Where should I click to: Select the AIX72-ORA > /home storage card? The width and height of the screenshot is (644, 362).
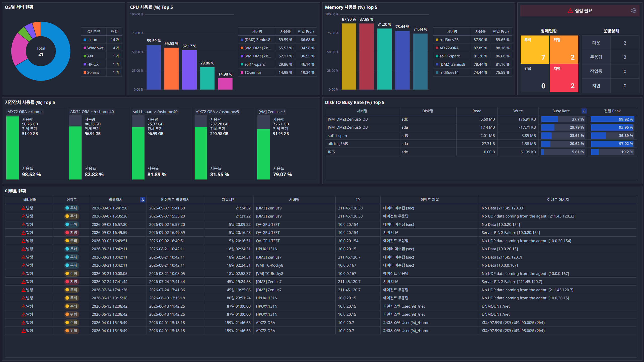click(x=35, y=144)
